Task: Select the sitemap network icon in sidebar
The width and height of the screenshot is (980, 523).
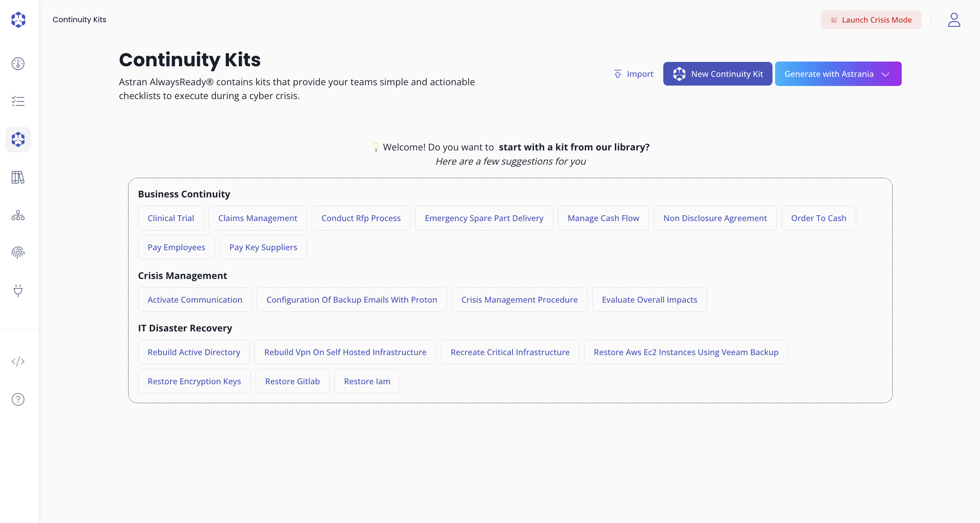Action: coord(18,216)
